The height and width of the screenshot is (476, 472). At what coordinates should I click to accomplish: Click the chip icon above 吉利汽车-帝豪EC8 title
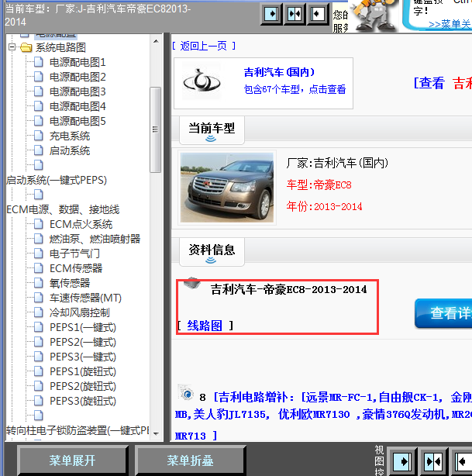tap(191, 283)
